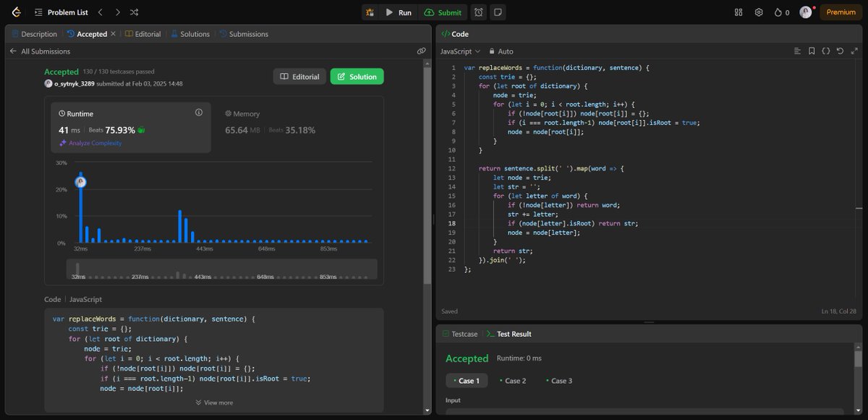
Task: Click the LeetCode logo icon
Action: 16,12
